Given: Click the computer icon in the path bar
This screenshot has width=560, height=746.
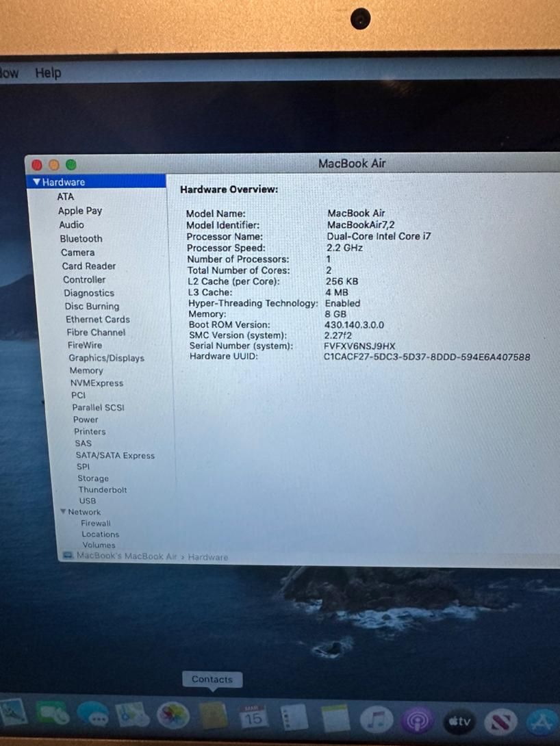Looking at the screenshot, I should coord(68,555).
